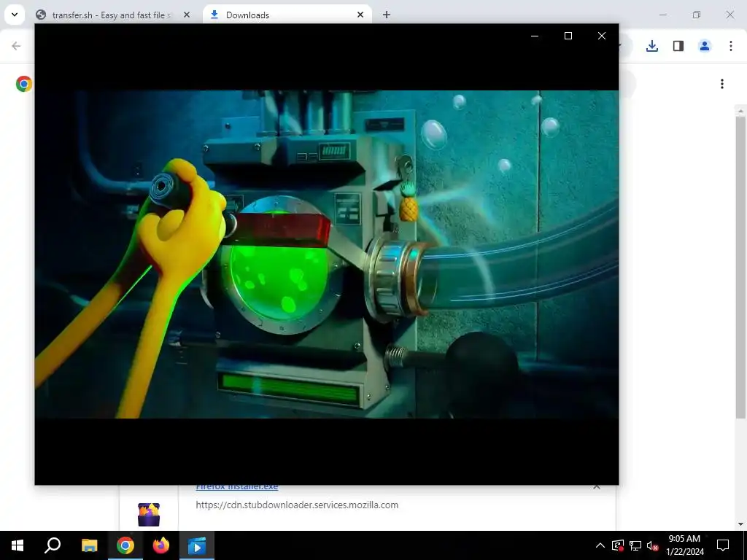The width and height of the screenshot is (747, 560).
Task: Click the video frame in the player
Action: tap(327, 254)
